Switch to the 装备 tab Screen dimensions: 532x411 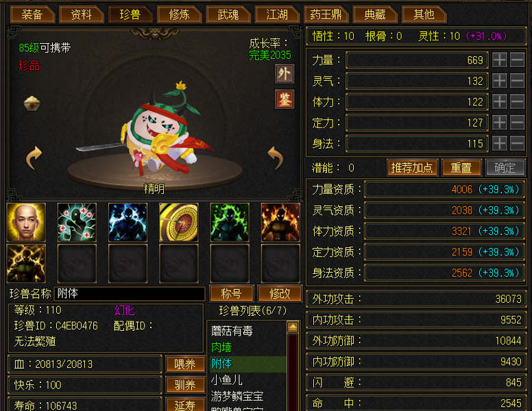point(32,14)
